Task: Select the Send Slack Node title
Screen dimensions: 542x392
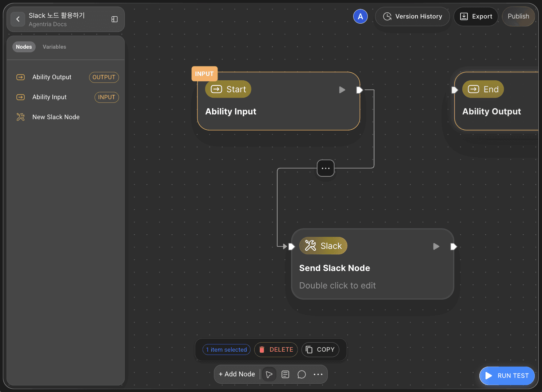Action: (335, 268)
